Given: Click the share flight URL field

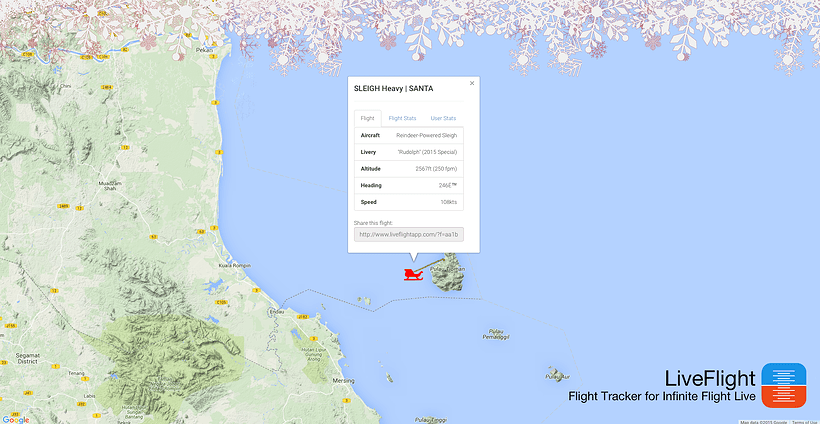Looking at the screenshot, I should pos(409,234).
